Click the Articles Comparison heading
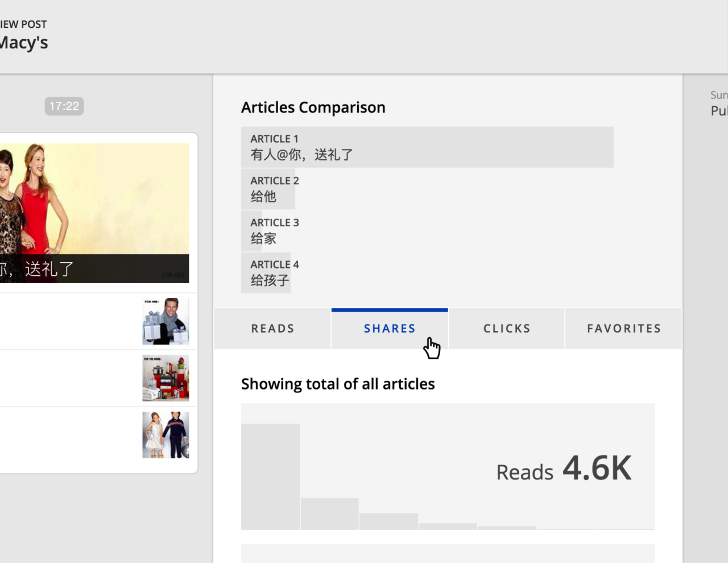 pos(313,107)
